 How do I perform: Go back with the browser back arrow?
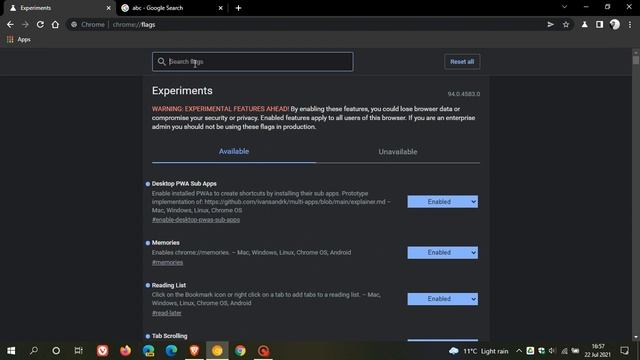click(x=10, y=24)
